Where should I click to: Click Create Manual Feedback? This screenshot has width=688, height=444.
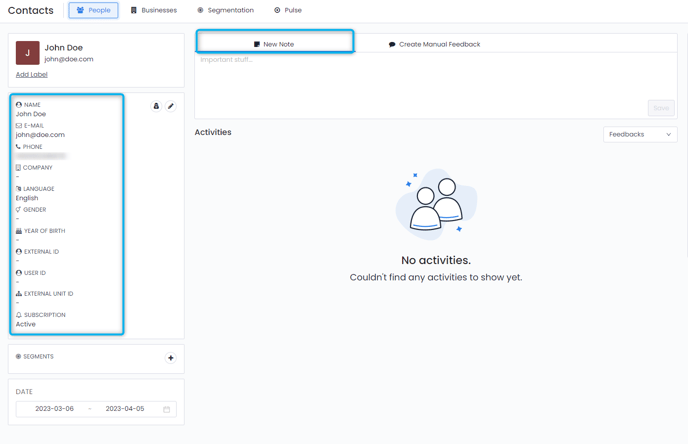coord(434,44)
